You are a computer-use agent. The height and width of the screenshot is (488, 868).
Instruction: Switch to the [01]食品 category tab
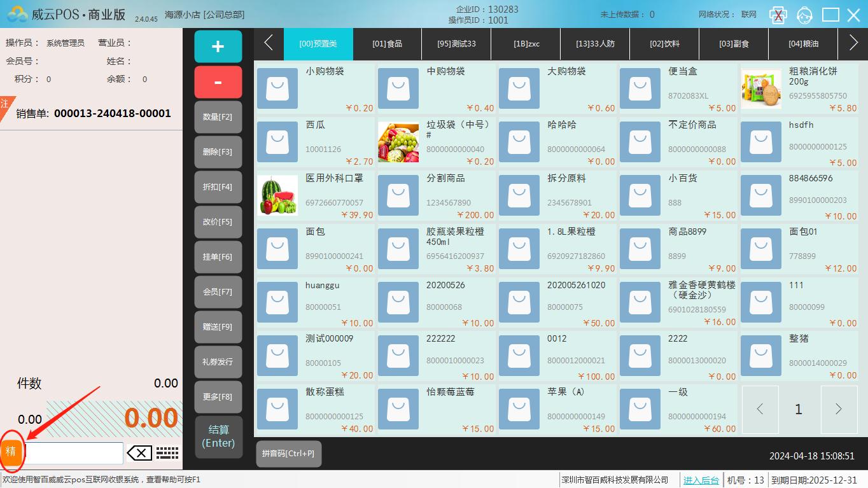tap(387, 44)
